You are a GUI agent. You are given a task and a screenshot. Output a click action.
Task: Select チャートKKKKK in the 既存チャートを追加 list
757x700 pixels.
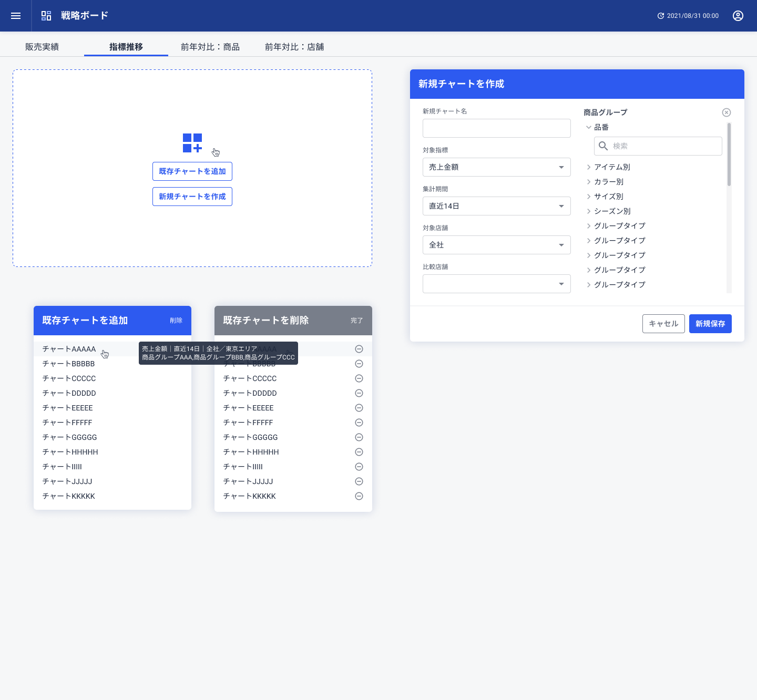pyautogui.click(x=112, y=496)
